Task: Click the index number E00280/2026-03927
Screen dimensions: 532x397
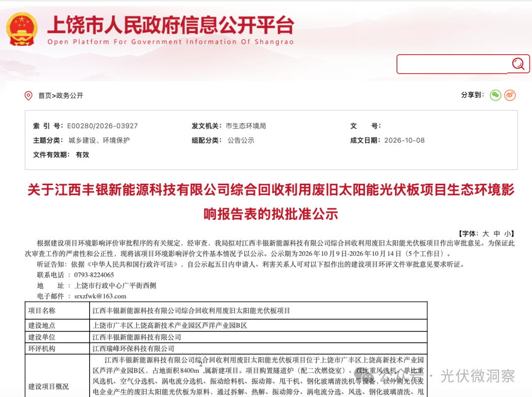Action: coord(102,126)
